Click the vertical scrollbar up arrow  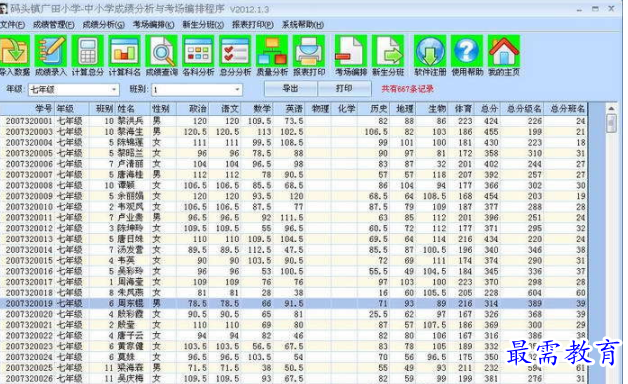coord(611,109)
